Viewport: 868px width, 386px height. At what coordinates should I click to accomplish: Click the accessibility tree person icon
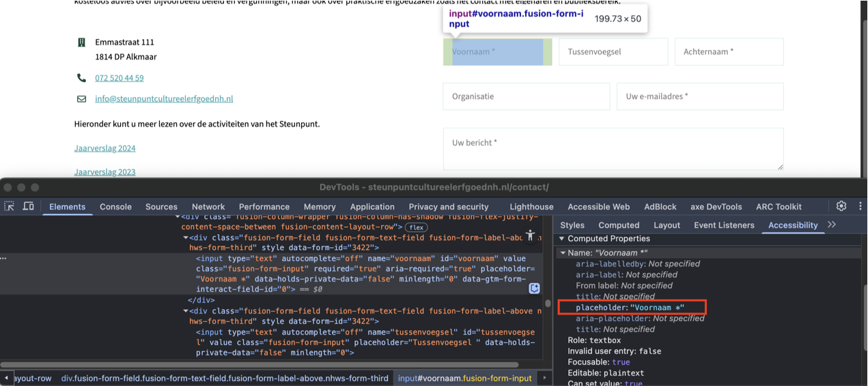coord(530,235)
